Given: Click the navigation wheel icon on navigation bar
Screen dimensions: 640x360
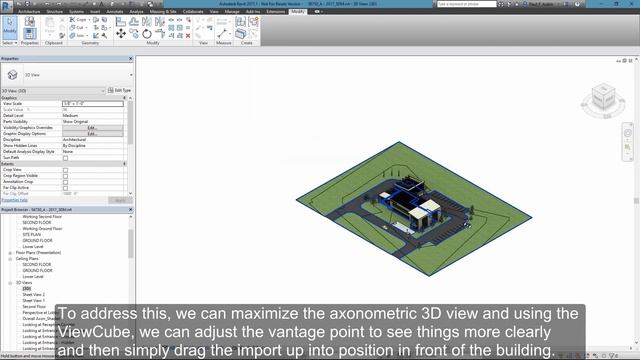Looking at the screenshot, I should [628, 133].
